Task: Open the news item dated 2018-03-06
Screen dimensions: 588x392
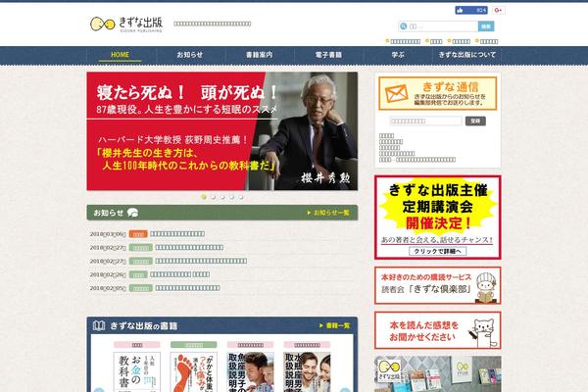Action: [x=177, y=233]
